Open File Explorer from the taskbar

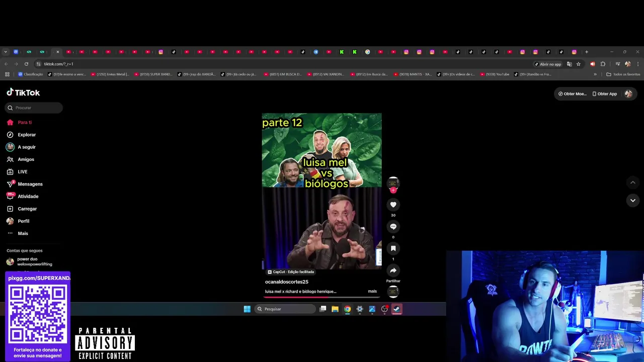click(335, 309)
